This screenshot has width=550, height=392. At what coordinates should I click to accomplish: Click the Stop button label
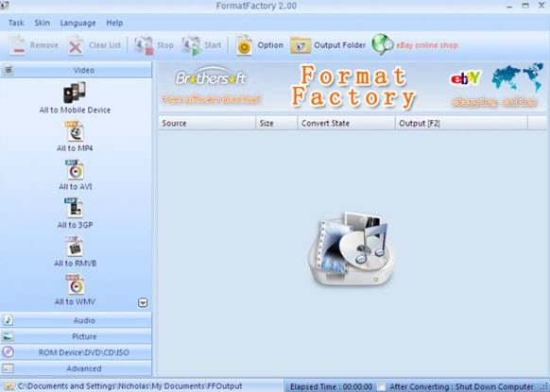pyautogui.click(x=165, y=45)
